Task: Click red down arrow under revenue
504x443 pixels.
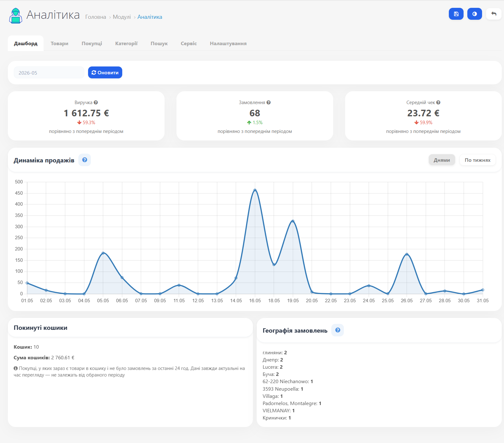Action: [79, 123]
